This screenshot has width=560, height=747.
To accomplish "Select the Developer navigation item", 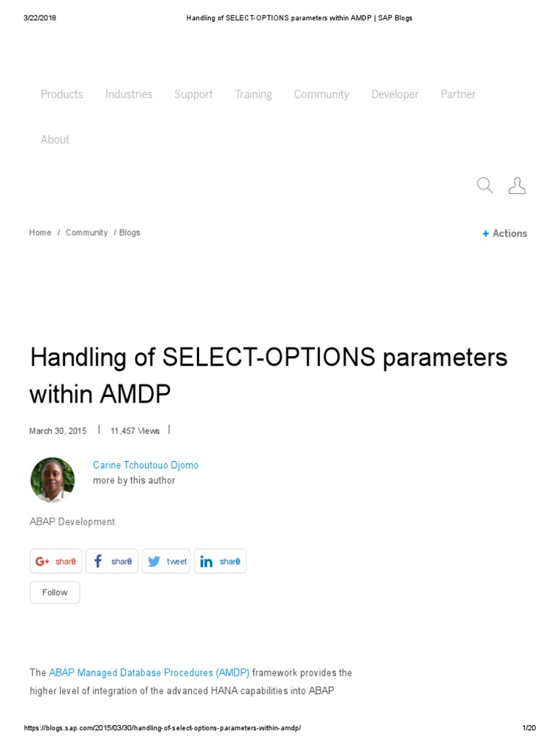I will point(395,94).
